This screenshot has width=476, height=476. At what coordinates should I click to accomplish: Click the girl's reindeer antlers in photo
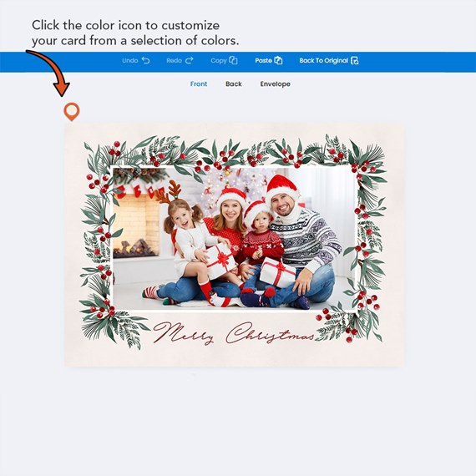169,192
